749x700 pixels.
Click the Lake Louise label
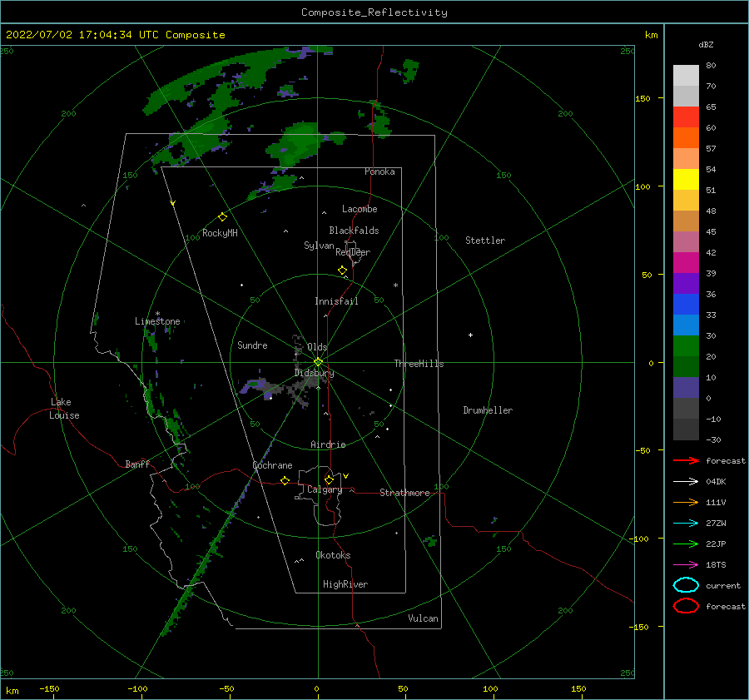tap(64, 409)
